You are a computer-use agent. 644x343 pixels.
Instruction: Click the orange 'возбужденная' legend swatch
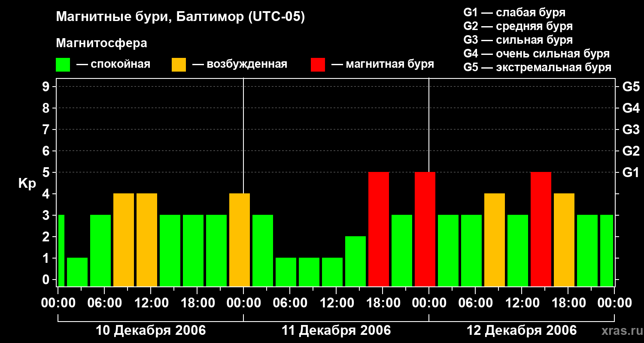pyautogui.click(x=179, y=65)
